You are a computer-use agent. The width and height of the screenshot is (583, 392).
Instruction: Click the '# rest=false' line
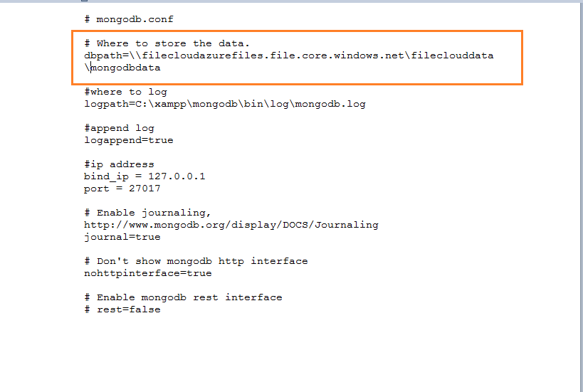[x=122, y=309]
